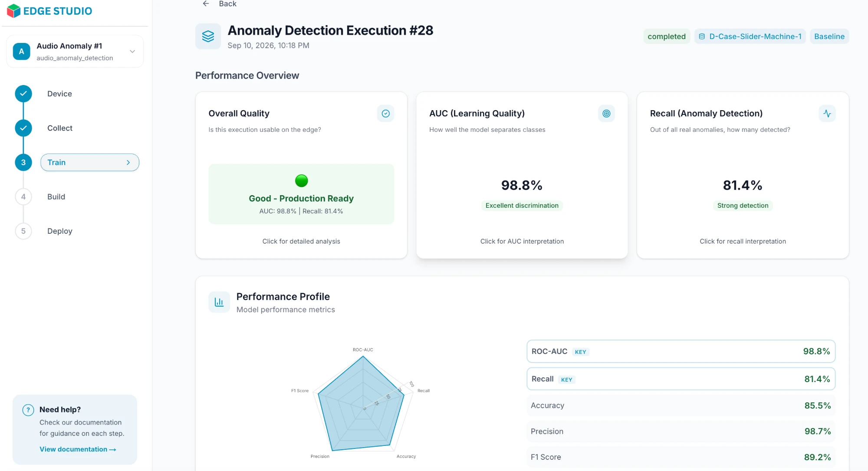Click the pulse icon on Recall card
868x471 pixels.
827,114
